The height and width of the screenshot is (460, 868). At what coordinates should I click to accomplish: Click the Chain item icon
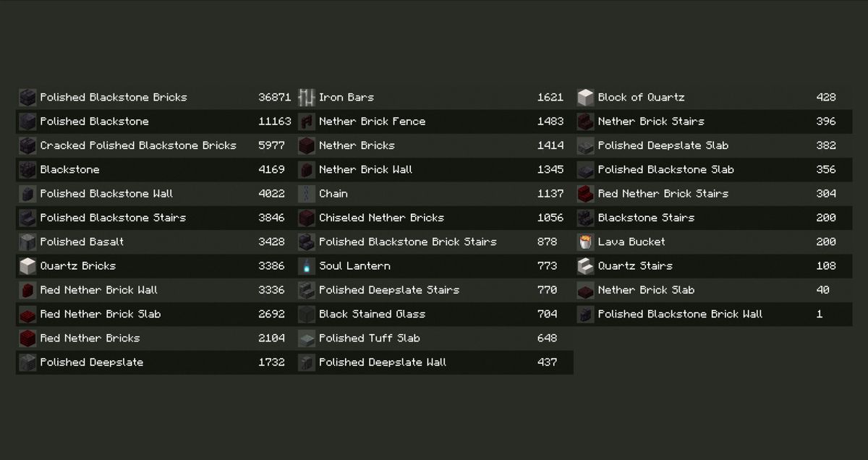point(307,194)
